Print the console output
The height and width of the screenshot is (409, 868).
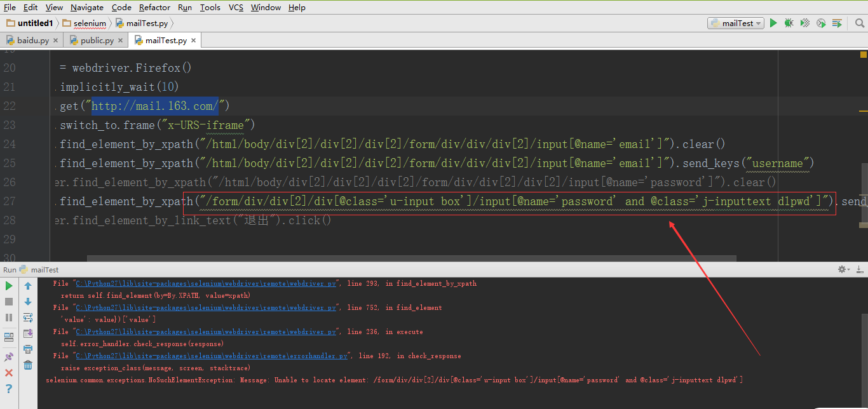coord(28,349)
